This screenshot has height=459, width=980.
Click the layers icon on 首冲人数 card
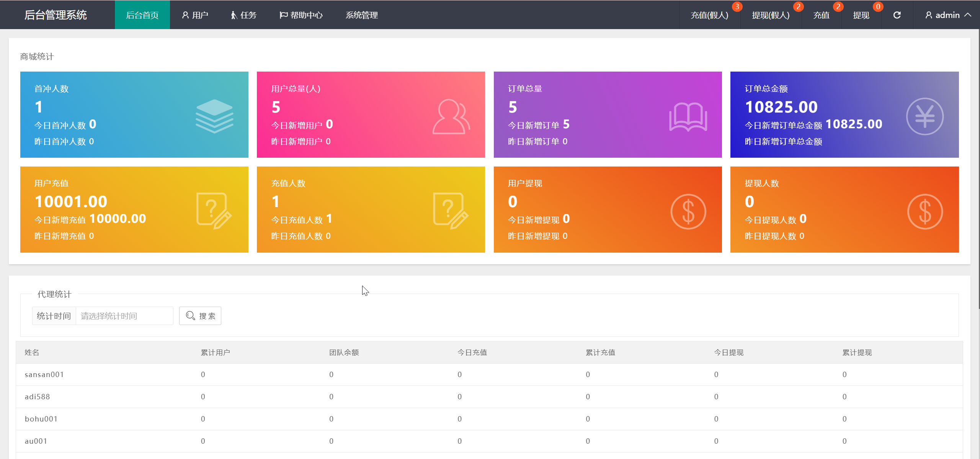tap(214, 116)
